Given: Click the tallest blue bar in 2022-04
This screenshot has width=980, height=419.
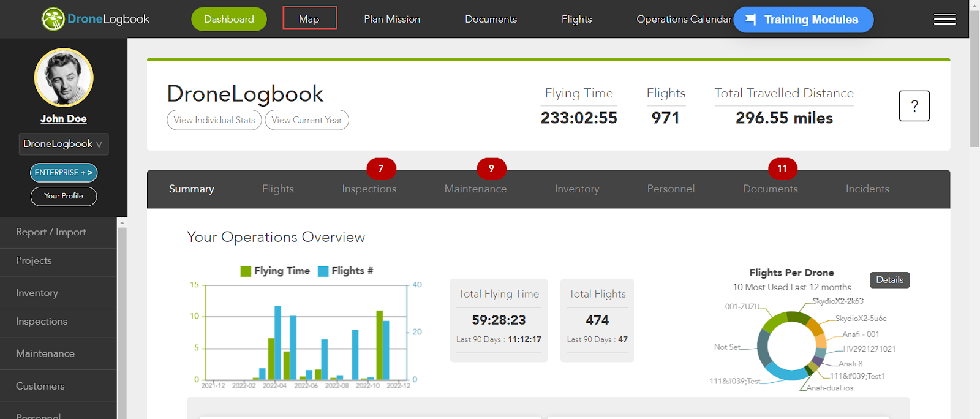Looking at the screenshot, I should click(277, 342).
